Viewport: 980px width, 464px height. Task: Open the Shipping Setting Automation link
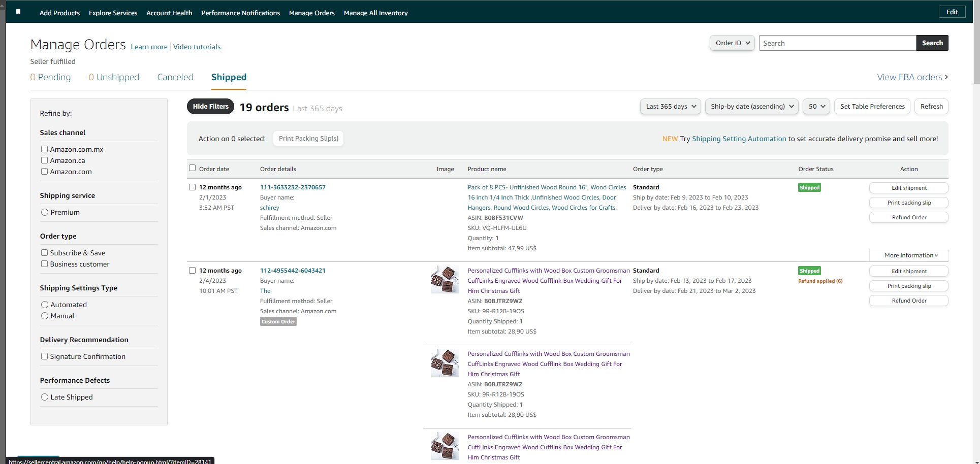739,139
